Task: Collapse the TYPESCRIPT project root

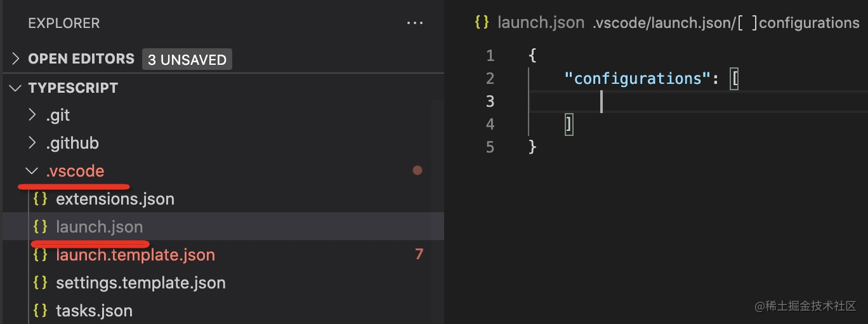Action: (x=15, y=88)
